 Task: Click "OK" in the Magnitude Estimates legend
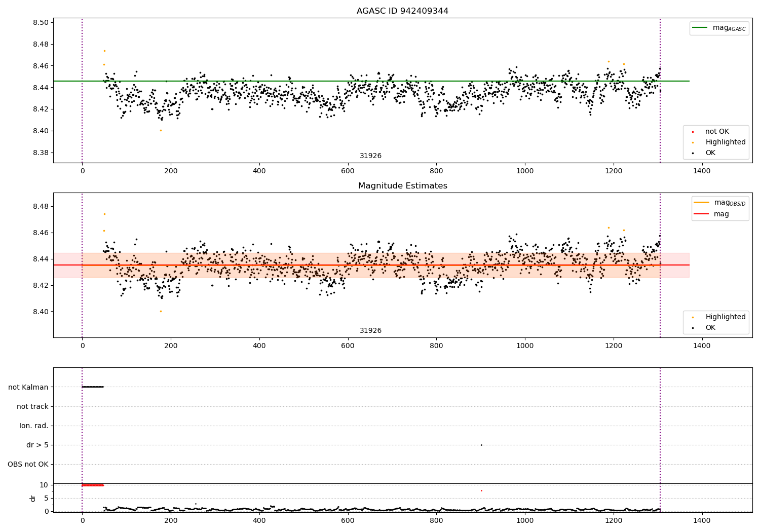point(710,328)
